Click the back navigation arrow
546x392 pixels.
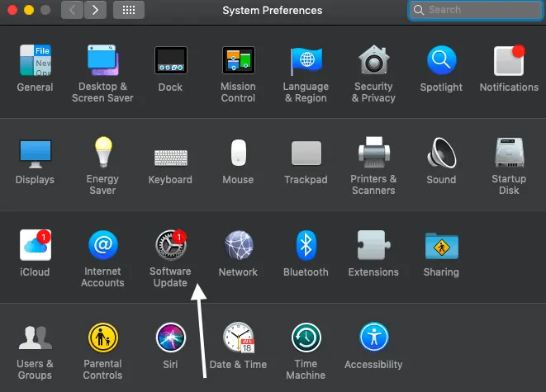pyautogui.click(x=73, y=10)
